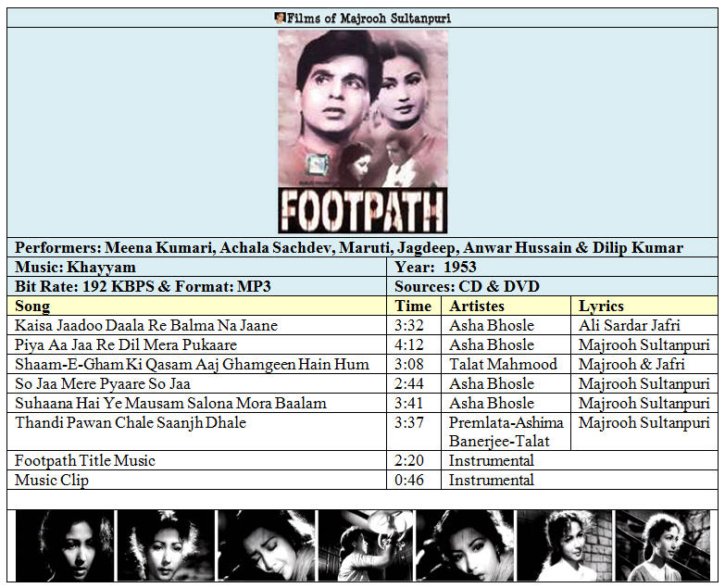
Task: Click the 3:32 duration cell
Action: pyautogui.click(x=414, y=325)
